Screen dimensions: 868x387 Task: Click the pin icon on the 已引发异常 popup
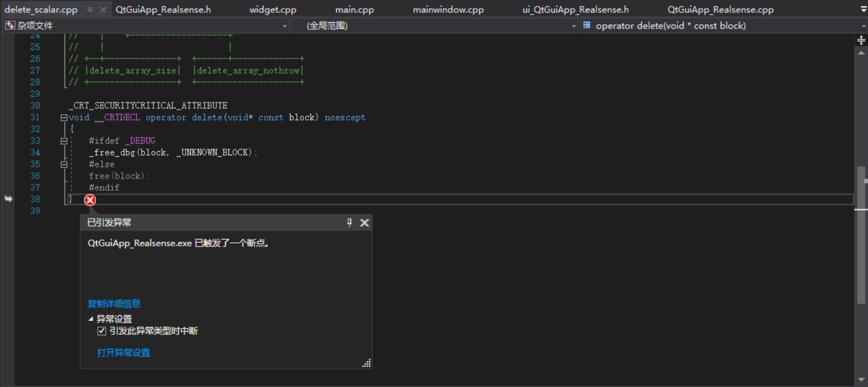coord(349,222)
